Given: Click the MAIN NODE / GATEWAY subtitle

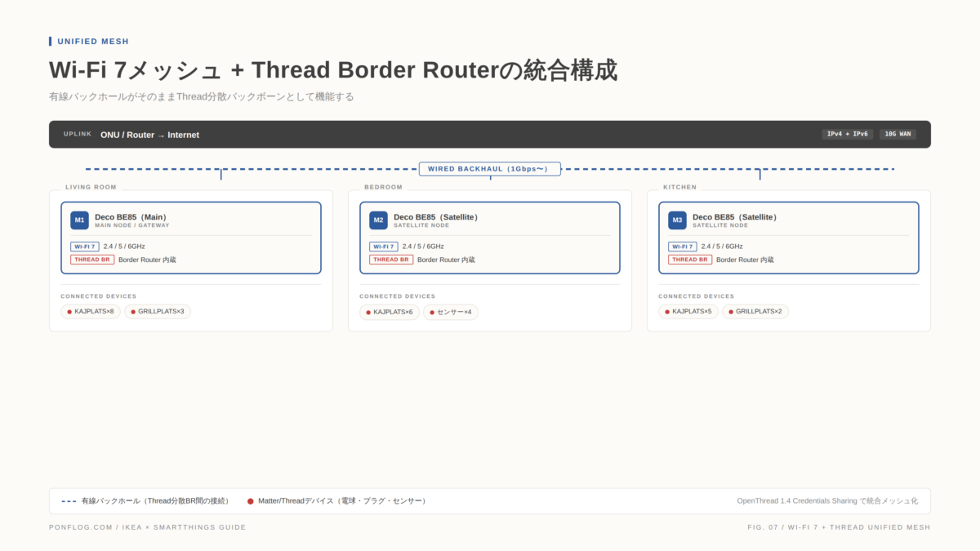Looking at the screenshot, I should click(132, 225).
